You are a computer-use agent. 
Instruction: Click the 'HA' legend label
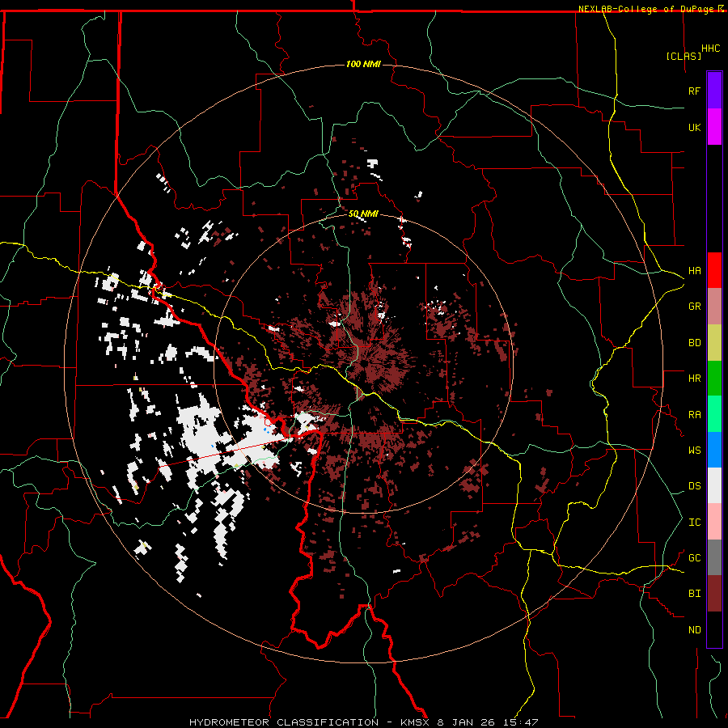(694, 271)
